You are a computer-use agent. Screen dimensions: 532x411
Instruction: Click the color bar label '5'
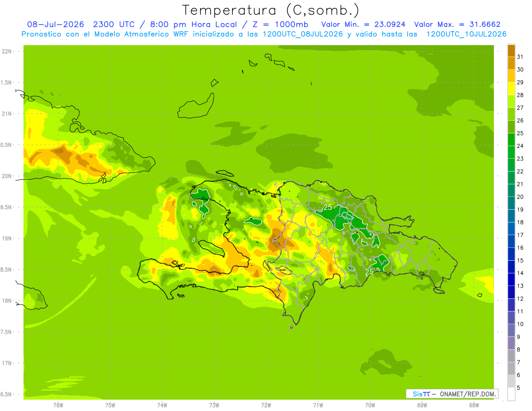[x=519, y=388]
